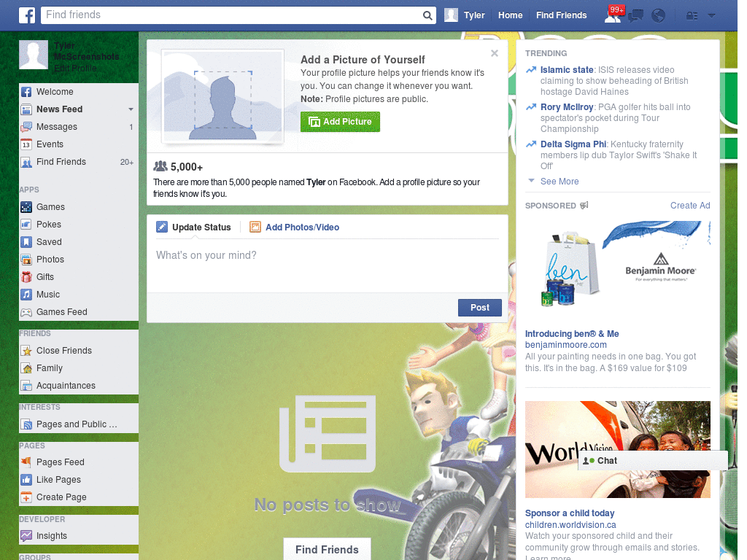
Task: Open the Chat bar
Action: 653,461
